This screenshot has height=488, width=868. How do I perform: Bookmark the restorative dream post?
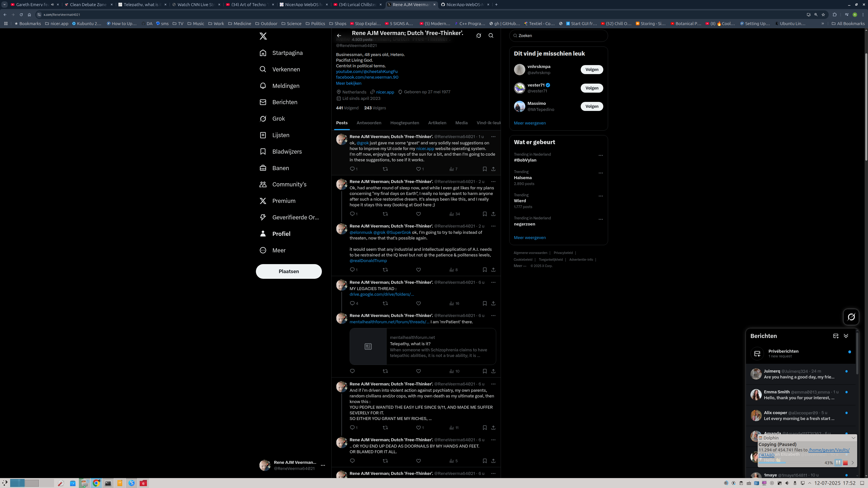(485, 214)
